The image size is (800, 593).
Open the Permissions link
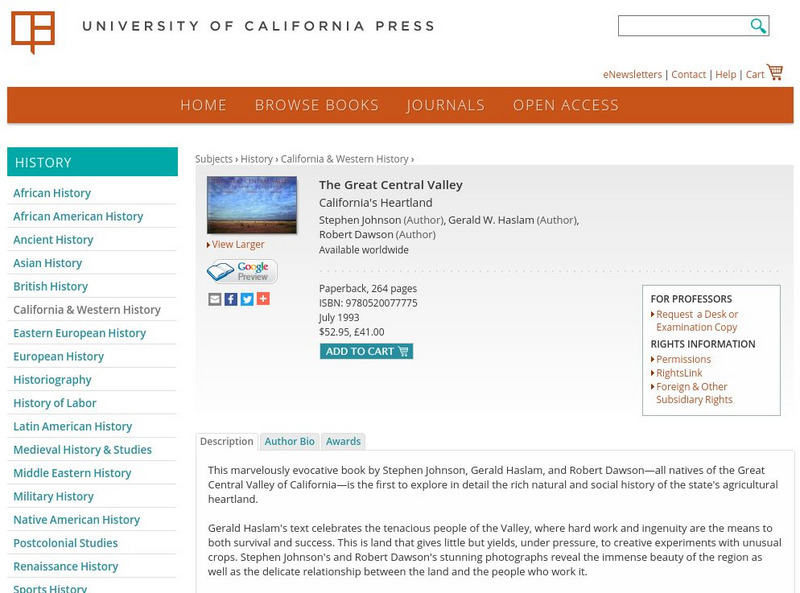(683, 359)
